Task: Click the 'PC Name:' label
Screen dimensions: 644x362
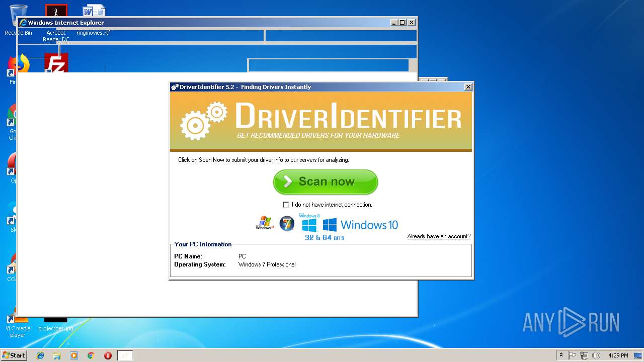Action: coord(188,256)
